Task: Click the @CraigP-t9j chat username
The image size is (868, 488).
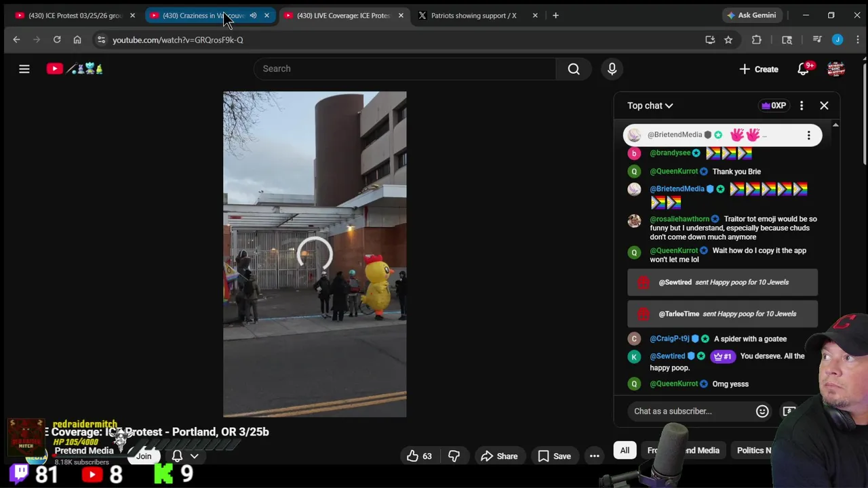Action: pos(669,339)
